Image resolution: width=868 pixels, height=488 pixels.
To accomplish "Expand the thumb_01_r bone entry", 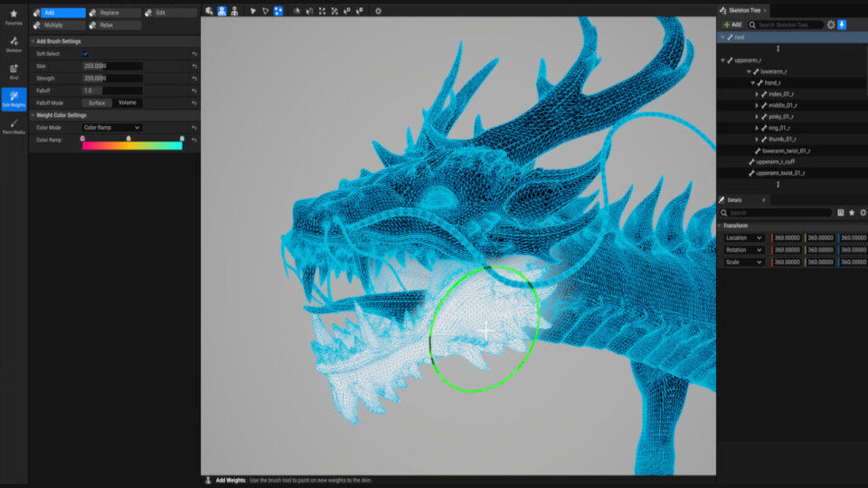I will pos(755,138).
